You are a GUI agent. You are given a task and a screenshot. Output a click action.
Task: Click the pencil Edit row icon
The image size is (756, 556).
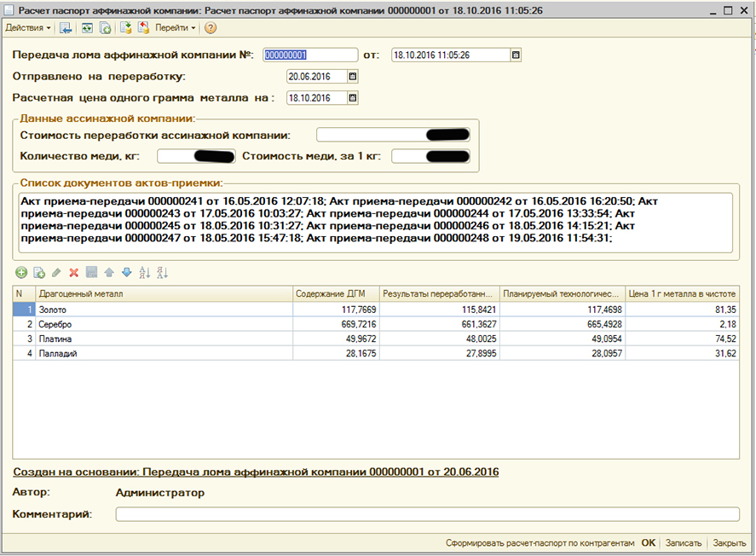[x=56, y=273]
